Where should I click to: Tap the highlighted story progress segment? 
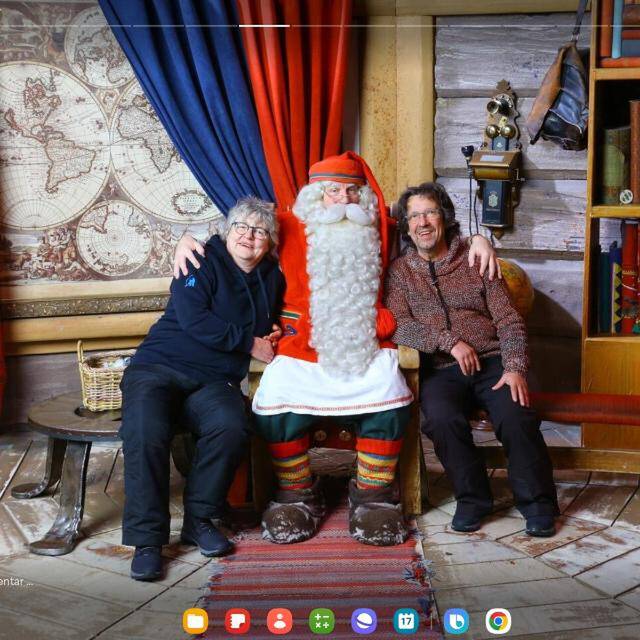click(x=263, y=25)
